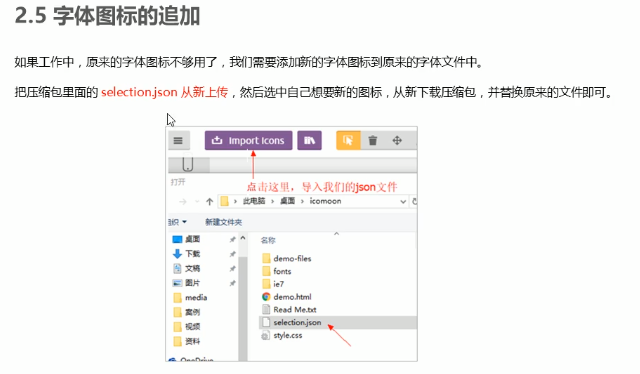Expand chevron before 此电脑 in path
Image resolution: width=640 pixels, height=374 pixels.
click(x=236, y=201)
